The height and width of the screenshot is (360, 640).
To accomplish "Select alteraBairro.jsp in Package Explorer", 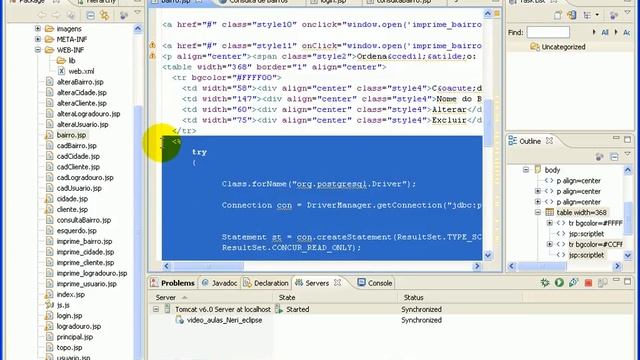I will [80, 82].
